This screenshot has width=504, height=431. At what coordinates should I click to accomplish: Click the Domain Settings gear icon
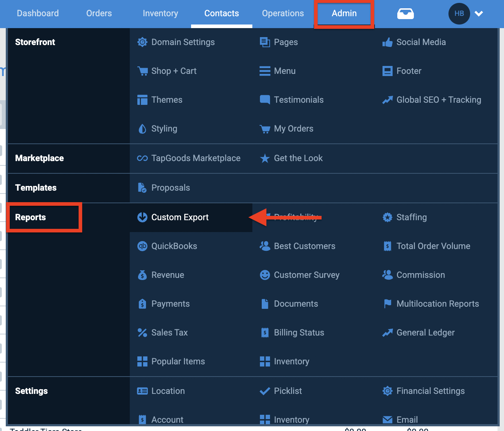click(142, 42)
